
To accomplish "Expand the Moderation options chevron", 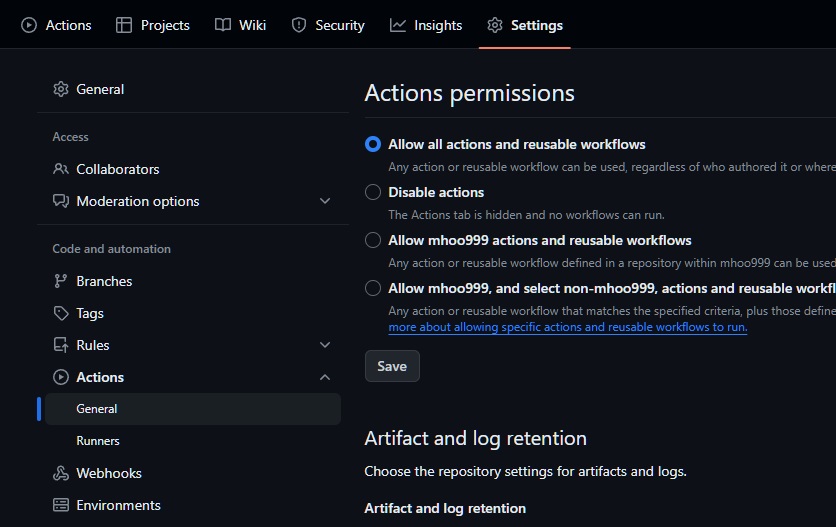I will pyautogui.click(x=325, y=201).
